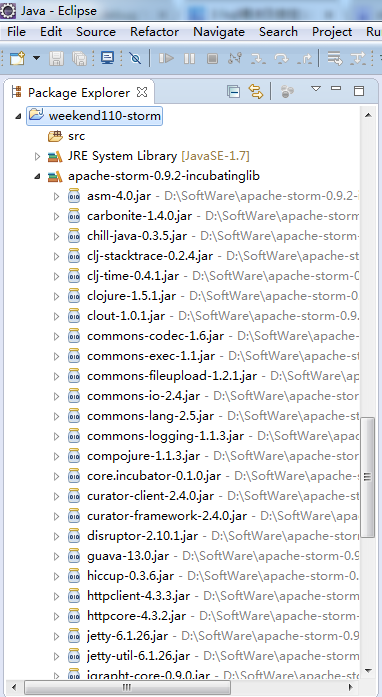Open the Source menu
Viewport: 382px width, 697px height.
pyautogui.click(x=96, y=32)
